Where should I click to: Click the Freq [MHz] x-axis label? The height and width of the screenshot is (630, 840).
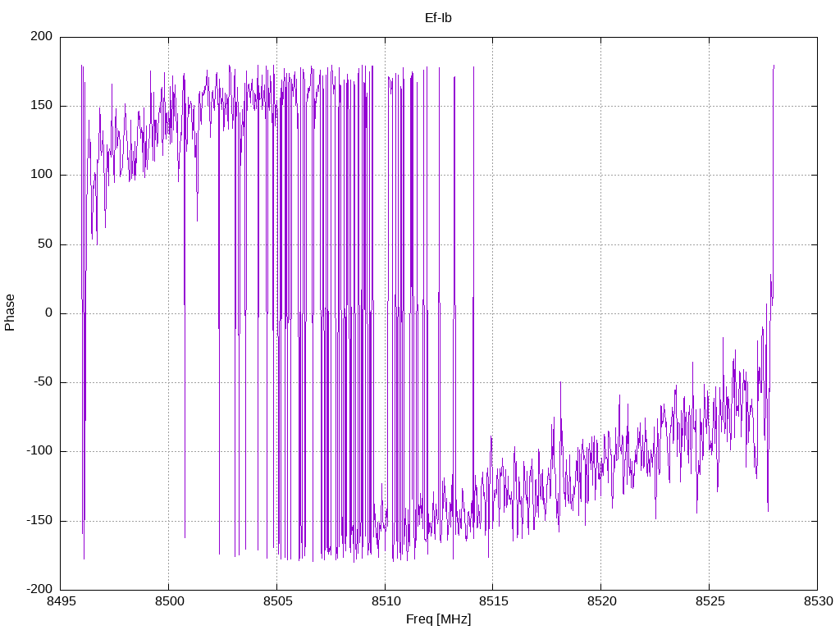(438, 619)
